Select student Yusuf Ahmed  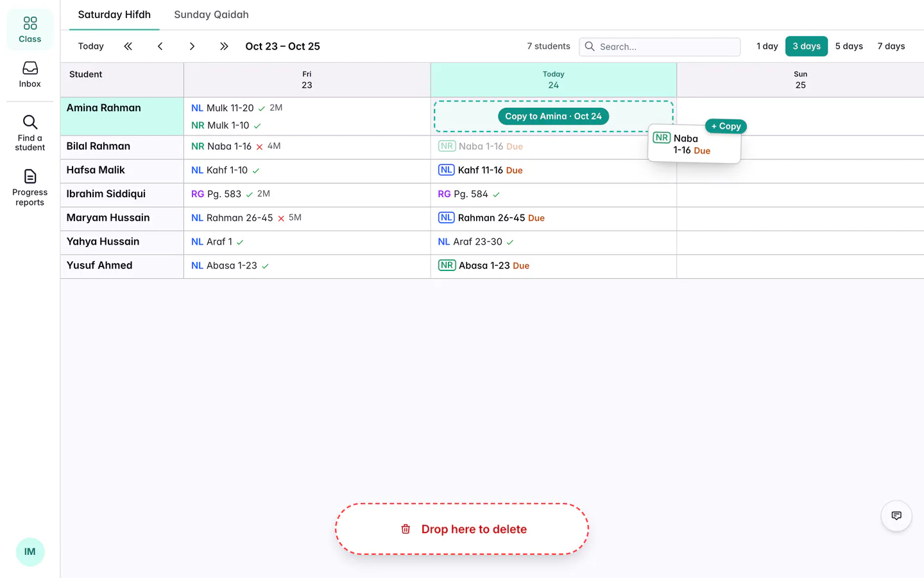[99, 265]
